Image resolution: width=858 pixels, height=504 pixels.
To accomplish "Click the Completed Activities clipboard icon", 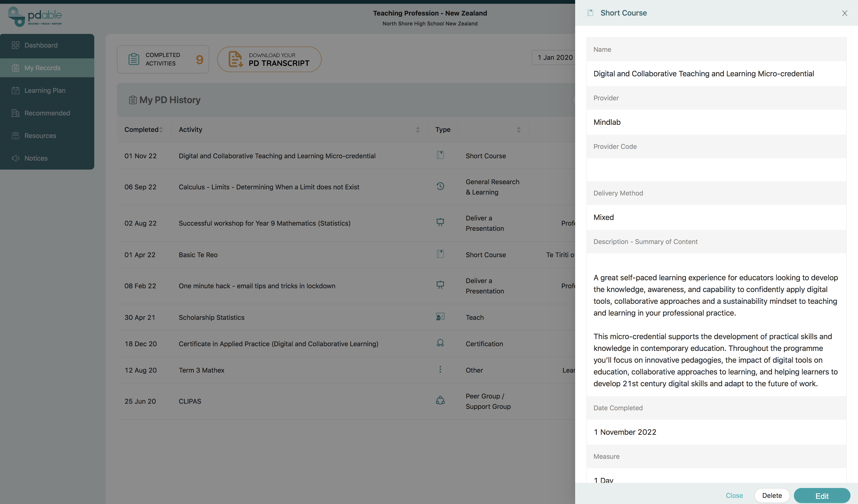I will [134, 59].
